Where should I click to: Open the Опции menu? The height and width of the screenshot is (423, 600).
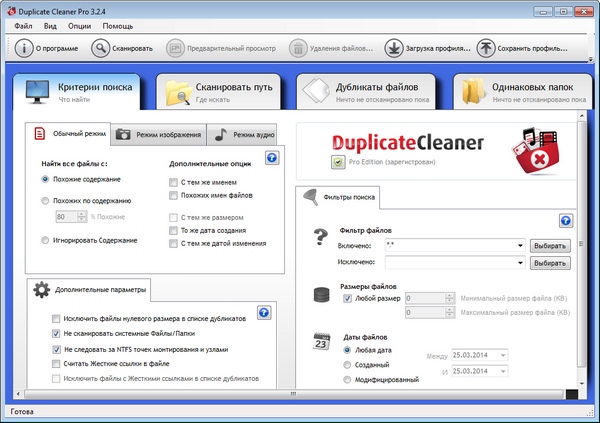coord(81,24)
